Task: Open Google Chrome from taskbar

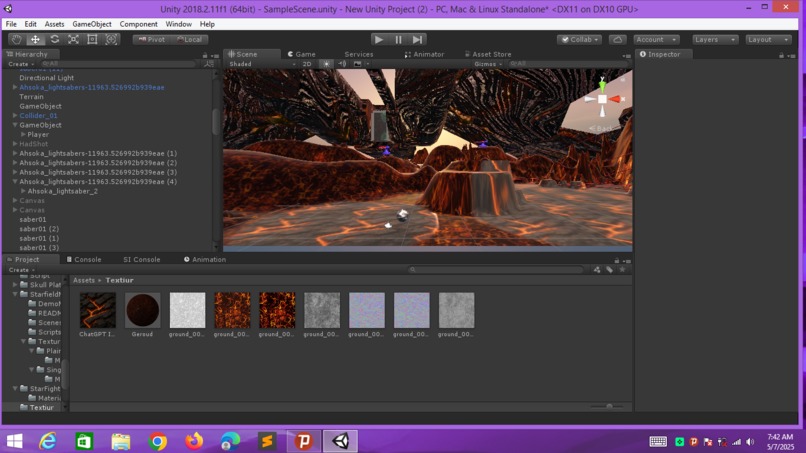Action: coord(158,441)
